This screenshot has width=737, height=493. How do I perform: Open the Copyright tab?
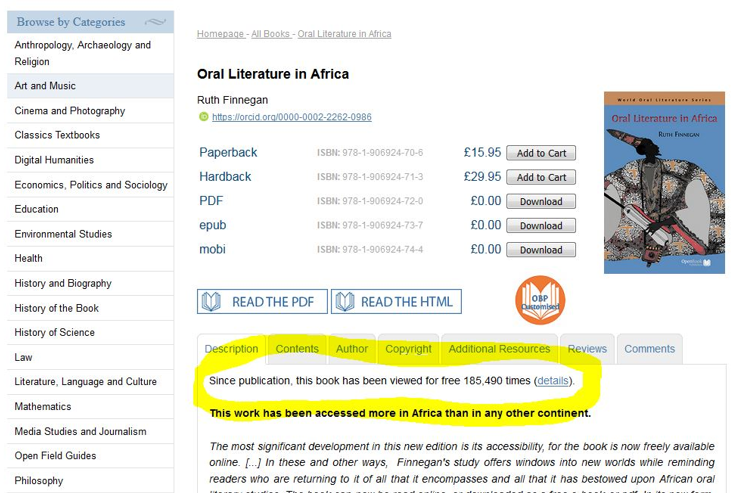408,349
